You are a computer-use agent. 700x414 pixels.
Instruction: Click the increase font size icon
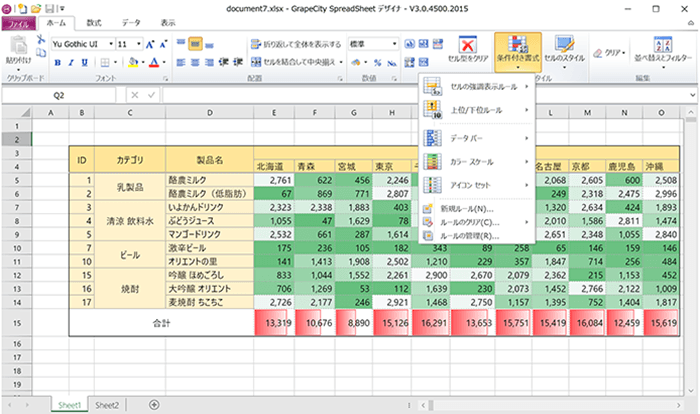coord(150,44)
